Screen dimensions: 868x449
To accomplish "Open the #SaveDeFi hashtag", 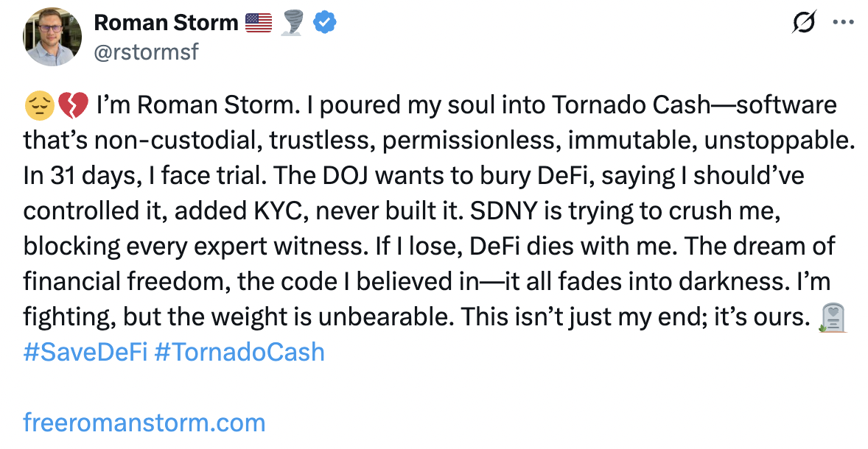I will tap(85, 353).
